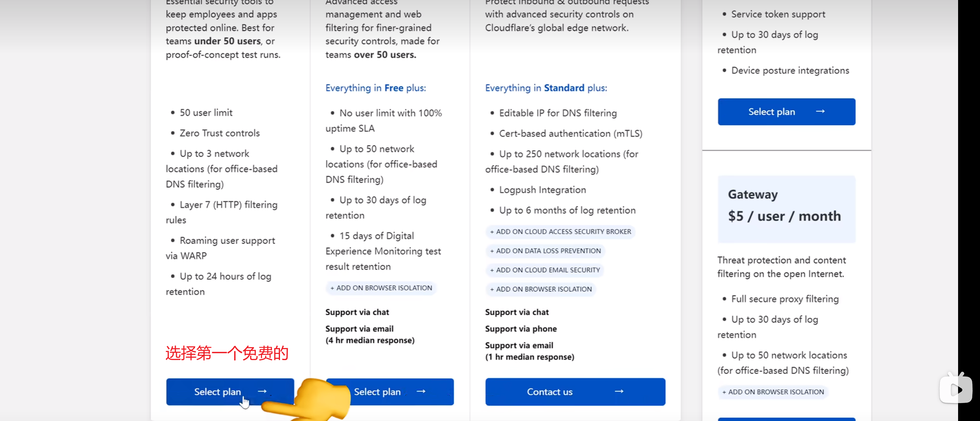This screenshot has width=980, height=421.
Task: Click the Gateway $5 / user / month card
Action: click(x=786, y=209)
